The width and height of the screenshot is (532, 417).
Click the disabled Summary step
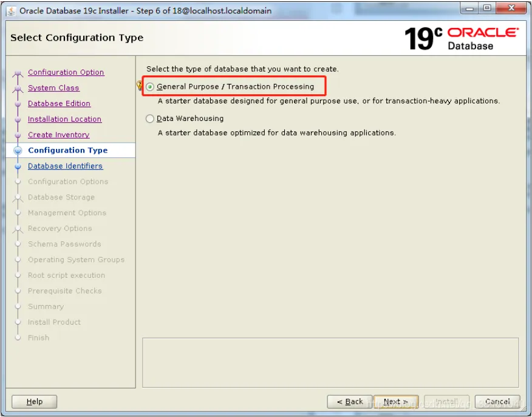(x=46, y=306)
